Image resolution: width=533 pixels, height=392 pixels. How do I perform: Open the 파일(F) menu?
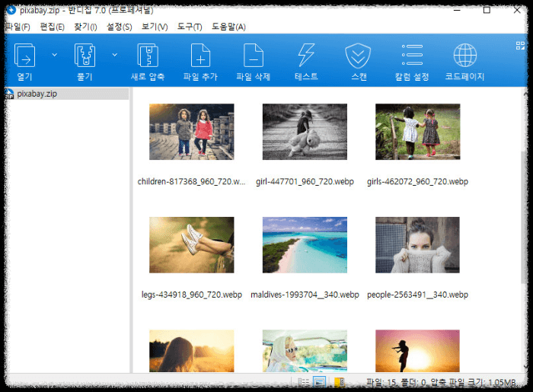tap(18, 27)
